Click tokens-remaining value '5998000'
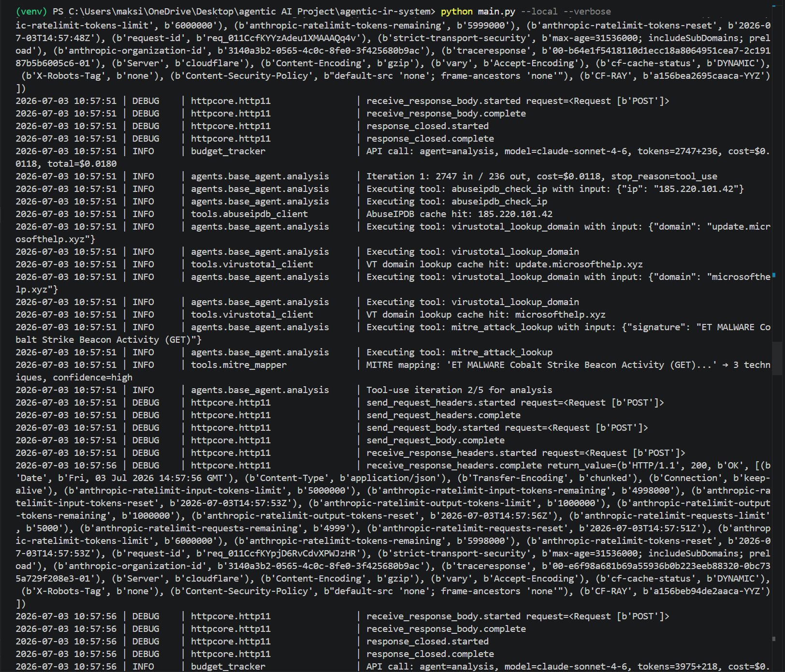Screen dimensions: 785x672 (x=486, y=541)
